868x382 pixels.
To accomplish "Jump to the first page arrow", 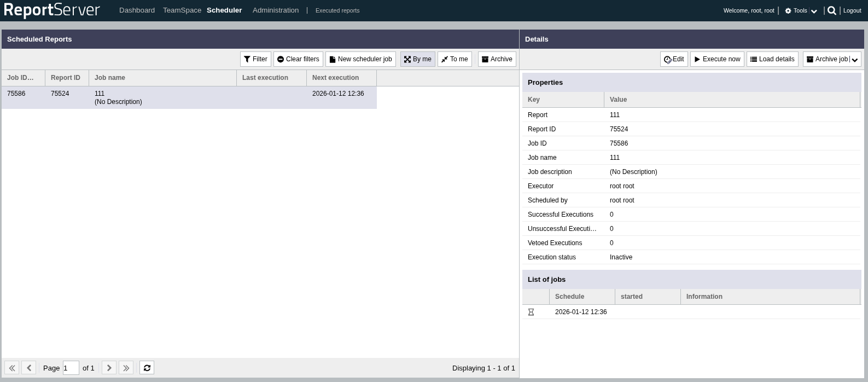I will tap(12, 368).
